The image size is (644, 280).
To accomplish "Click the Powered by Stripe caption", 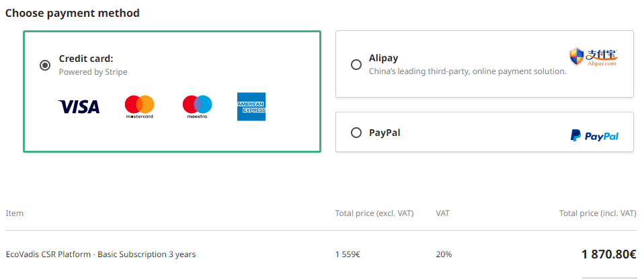I will click(93, 72).
